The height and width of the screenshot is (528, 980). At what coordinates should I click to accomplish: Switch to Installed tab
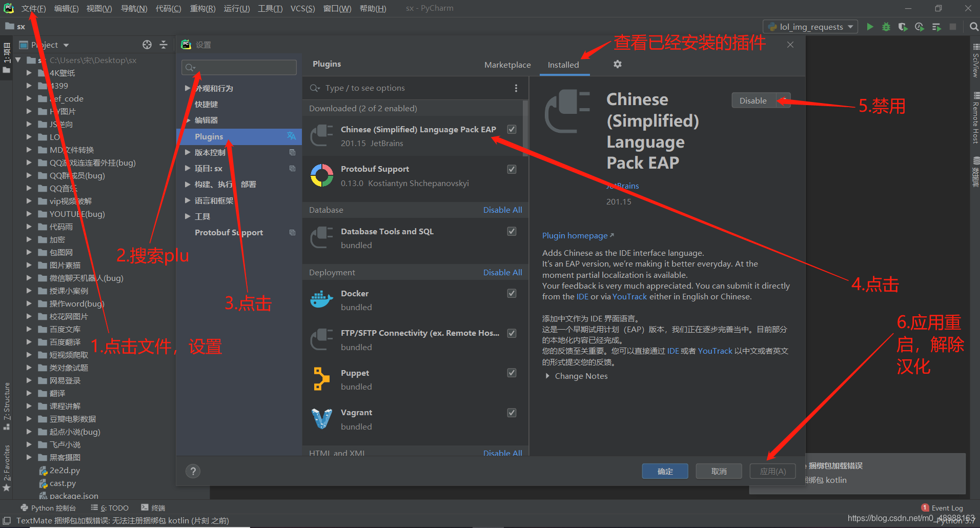point(563,65)
